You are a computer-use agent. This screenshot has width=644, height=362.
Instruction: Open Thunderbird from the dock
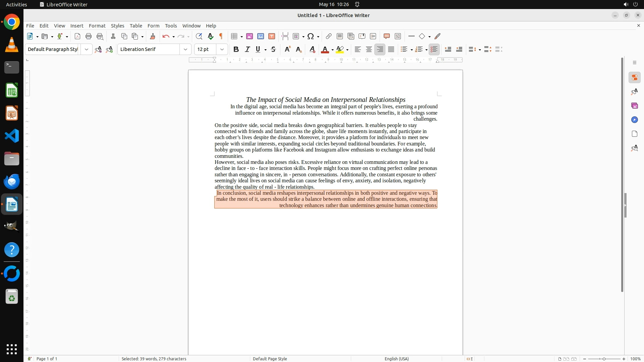click(x=12, y=181)
